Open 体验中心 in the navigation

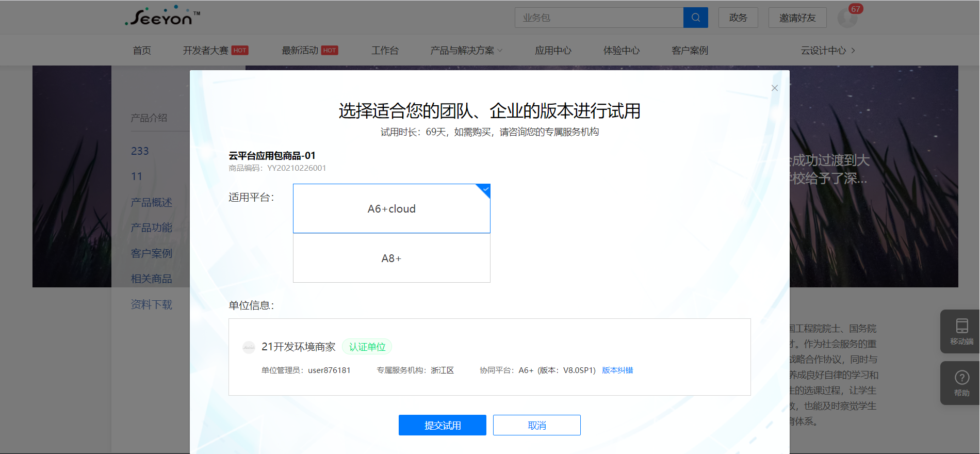(x=622, y=51)
